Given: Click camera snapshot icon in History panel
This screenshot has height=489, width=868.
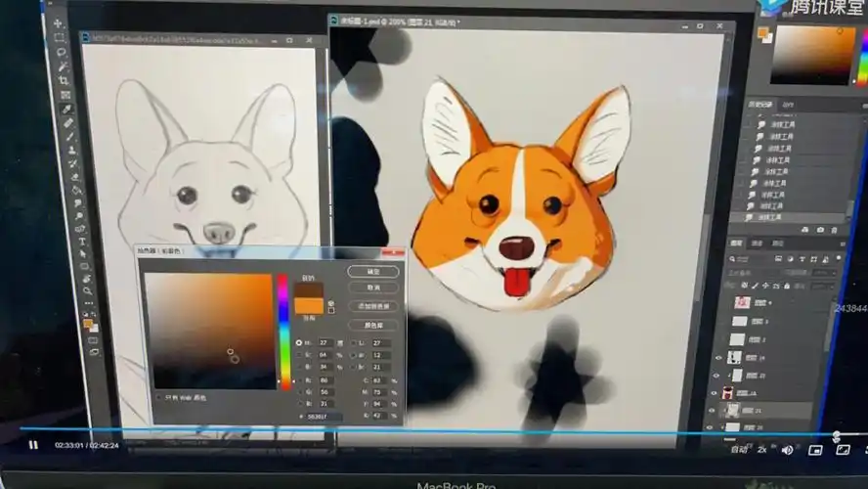Looking at the screenshot, I should (820, 230).
